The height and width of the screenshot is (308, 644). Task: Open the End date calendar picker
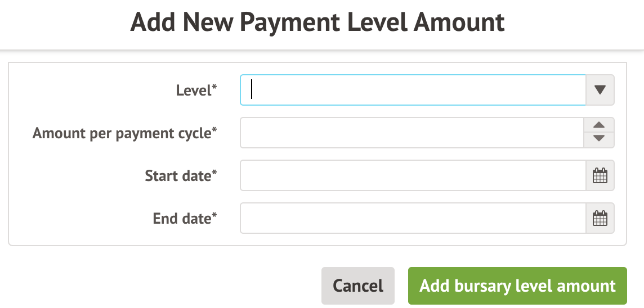(x=600, y=218)
